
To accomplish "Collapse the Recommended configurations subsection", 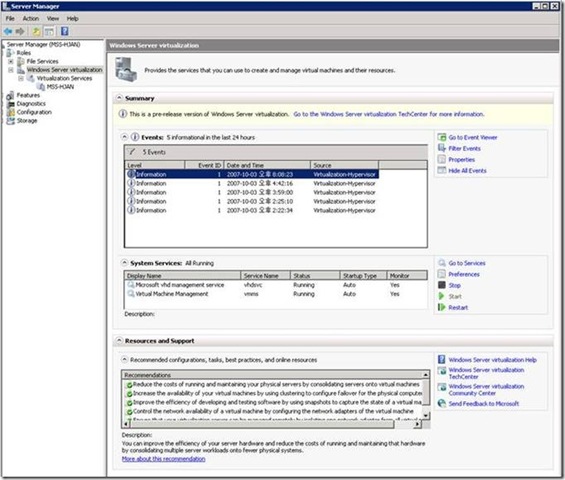I will coord(124,359).
